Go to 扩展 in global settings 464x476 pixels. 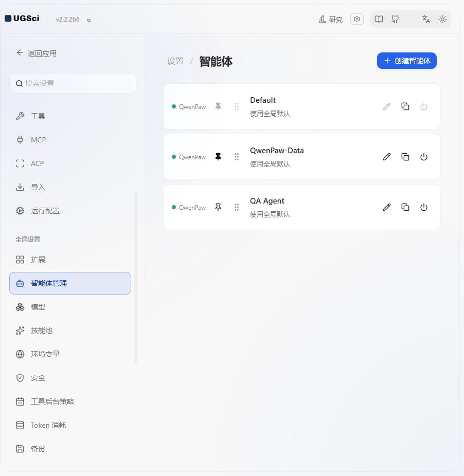tap(70, 260)
